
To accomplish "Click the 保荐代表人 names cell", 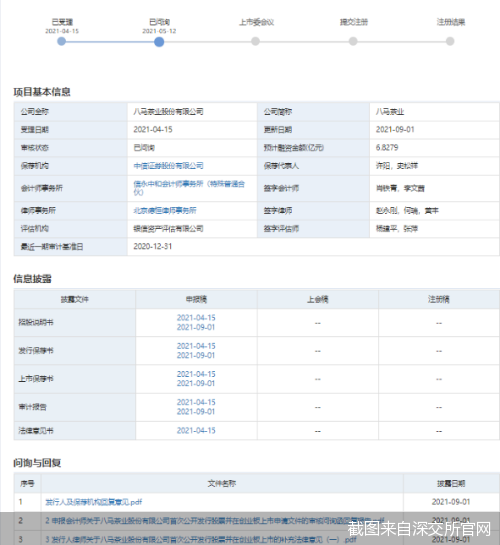I will coord(434,166).
